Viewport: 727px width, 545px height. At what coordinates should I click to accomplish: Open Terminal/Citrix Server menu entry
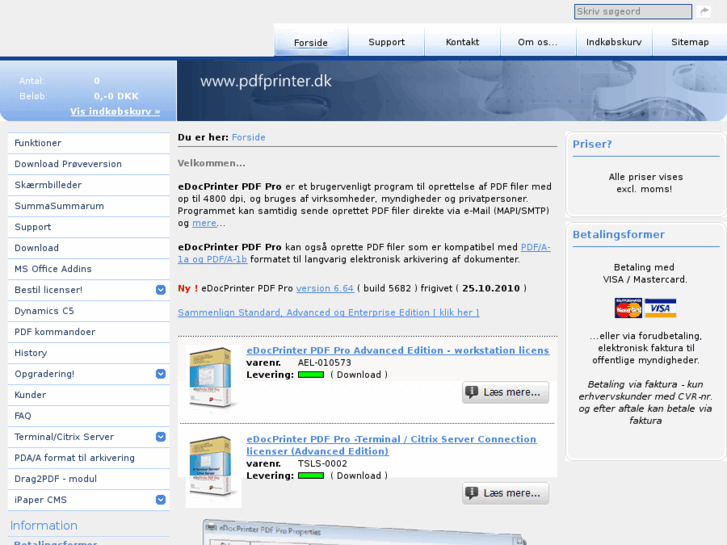(89, 437)
